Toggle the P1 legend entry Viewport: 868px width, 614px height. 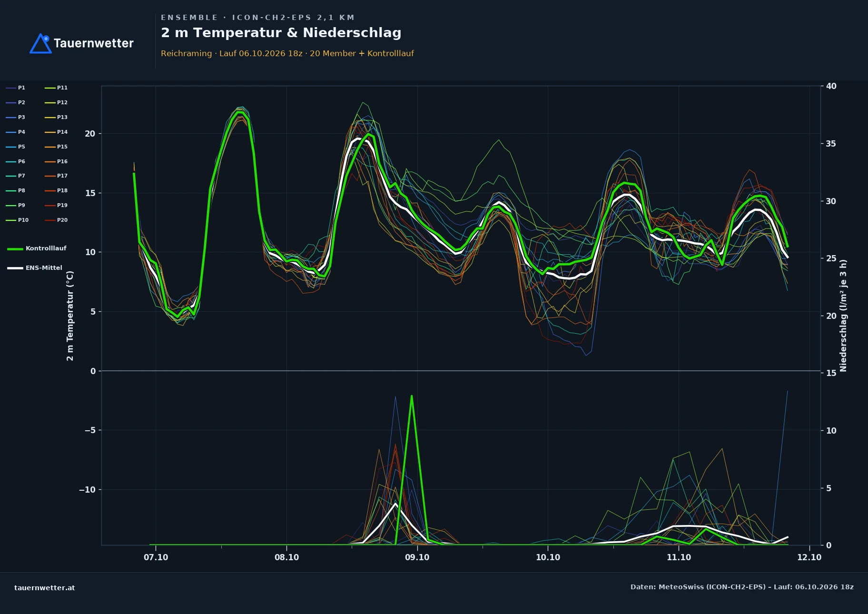[x=16, y=88]
